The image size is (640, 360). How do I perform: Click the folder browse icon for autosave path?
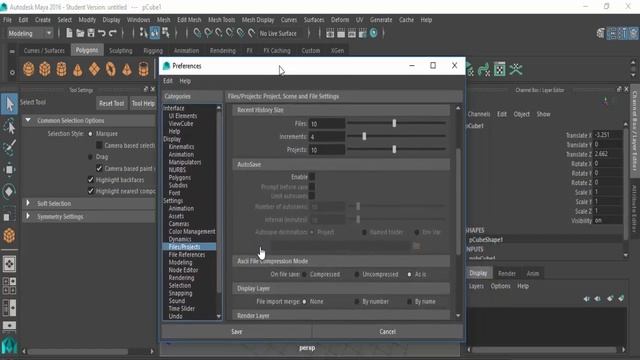(416, 246)
